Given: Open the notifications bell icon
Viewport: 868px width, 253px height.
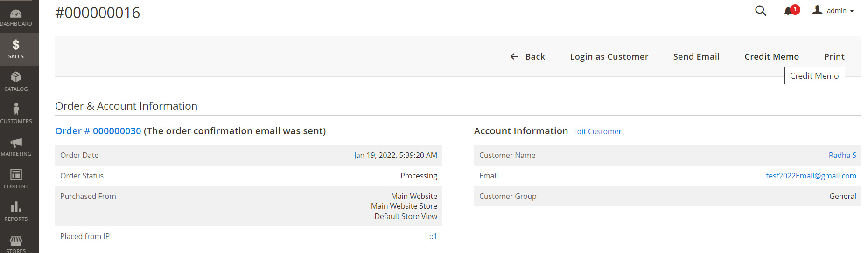Looking at the screenshot, I should [x=788, y=11].
